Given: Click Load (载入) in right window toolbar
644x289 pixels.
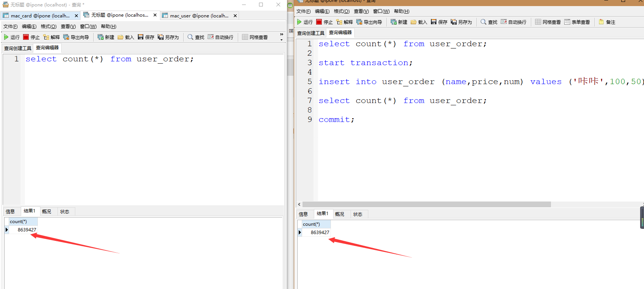Looking at the screenshot, I should [x=419, y=22].
